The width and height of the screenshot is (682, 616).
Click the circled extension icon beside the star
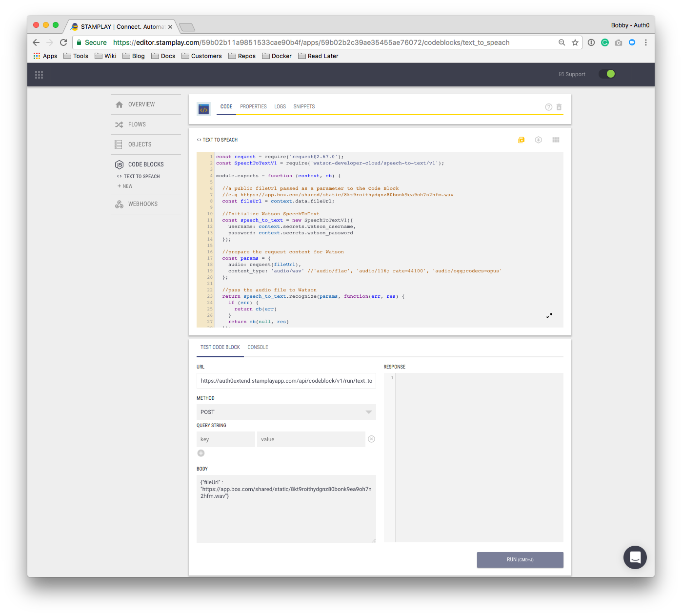[x=591, y=42]
